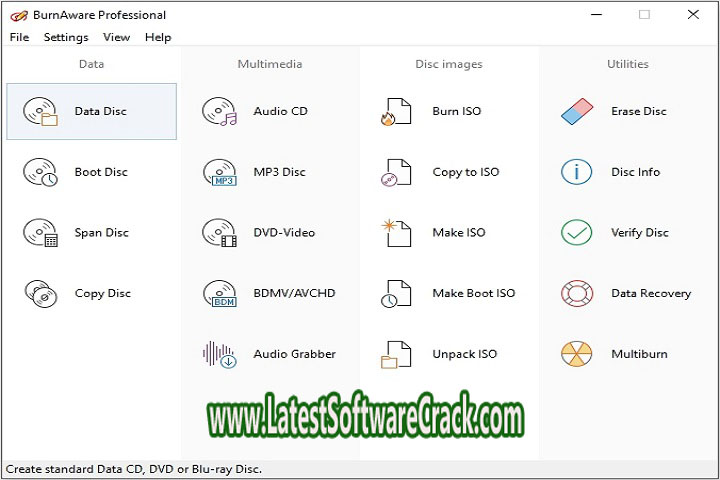Screen dimensions: 720x480
Task: Open the Data Recovery lifebuoy icon
Action: [x=577, y=294]
